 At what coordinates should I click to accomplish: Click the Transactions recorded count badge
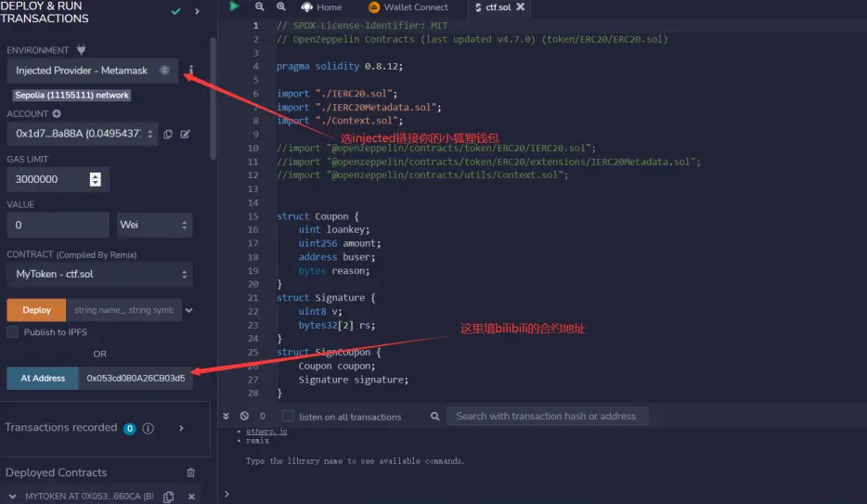[130, 428]
